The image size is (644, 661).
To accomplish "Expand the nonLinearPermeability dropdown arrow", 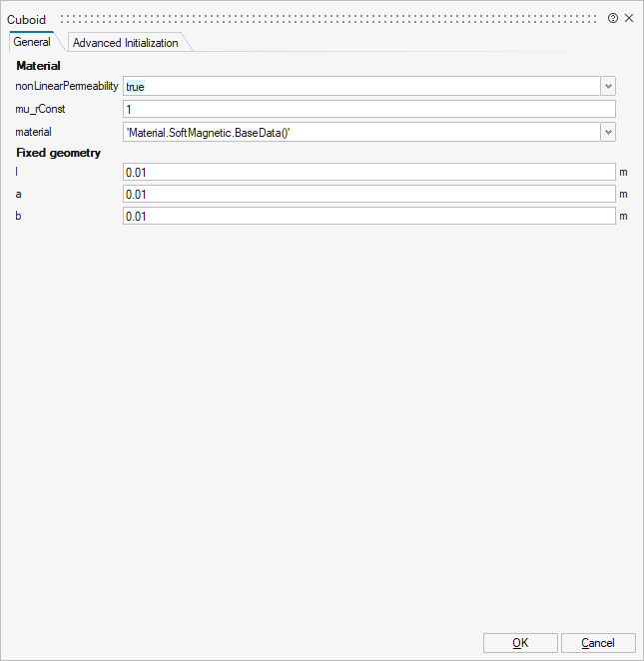I will click(608, 87).
